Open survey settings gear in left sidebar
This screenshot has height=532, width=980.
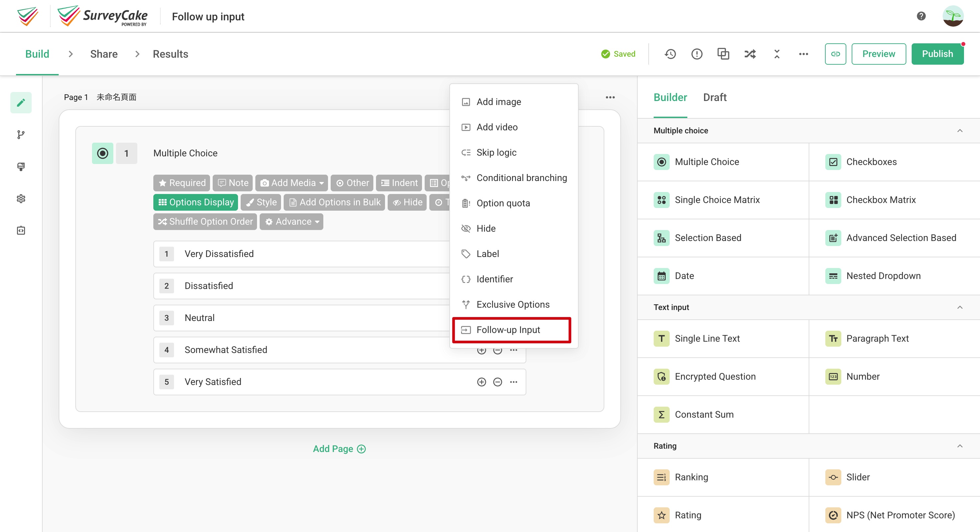point(21,198)
